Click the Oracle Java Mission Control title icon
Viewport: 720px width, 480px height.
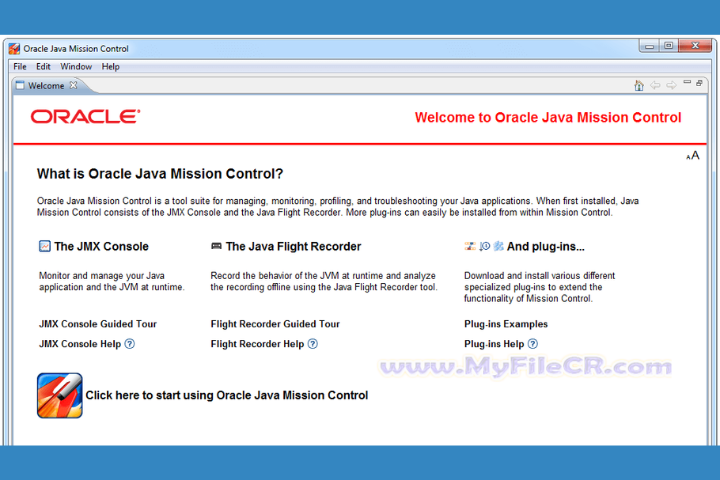[x=14, y=49]
